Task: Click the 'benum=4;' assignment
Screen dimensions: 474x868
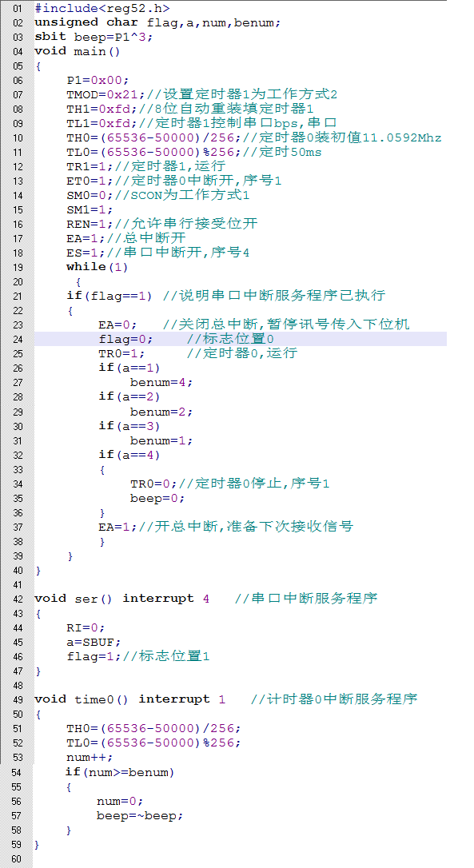Action: [x=161, y=382]
